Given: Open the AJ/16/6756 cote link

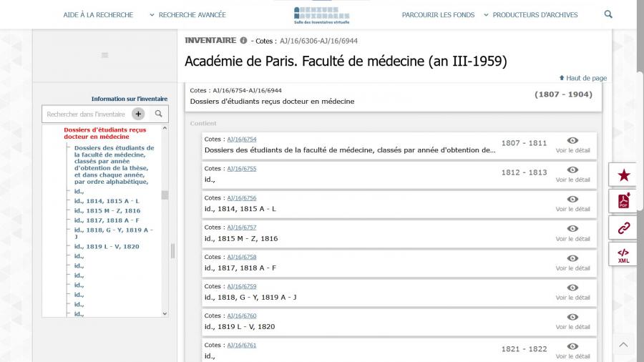Looking at the screenshot, I should click(x=242, y=198).
